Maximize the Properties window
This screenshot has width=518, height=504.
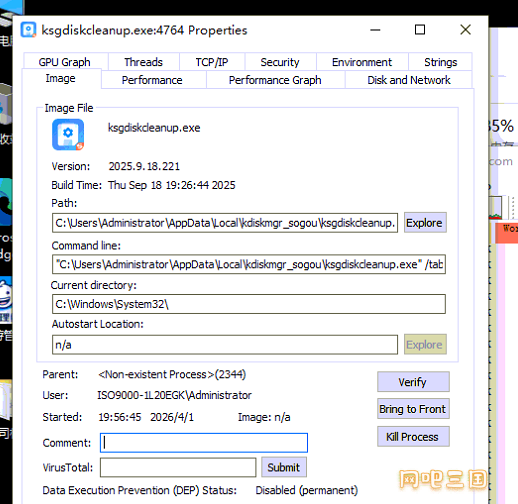tap(420, 30)
